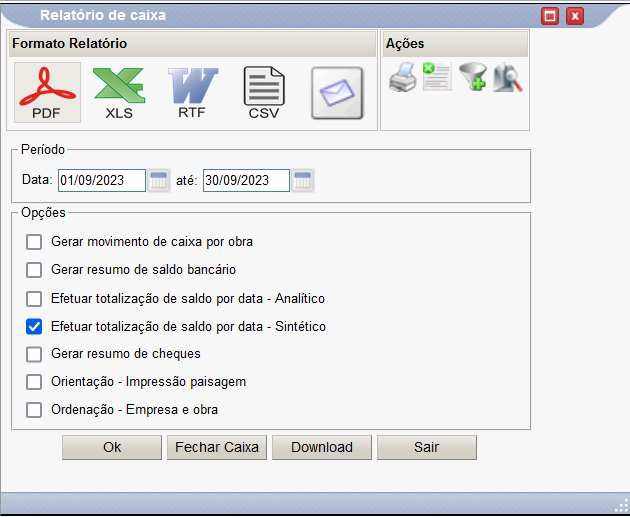Enable Gerar movimento de caixa por obra
Screen dimensions: 630x518
[34, 242]
